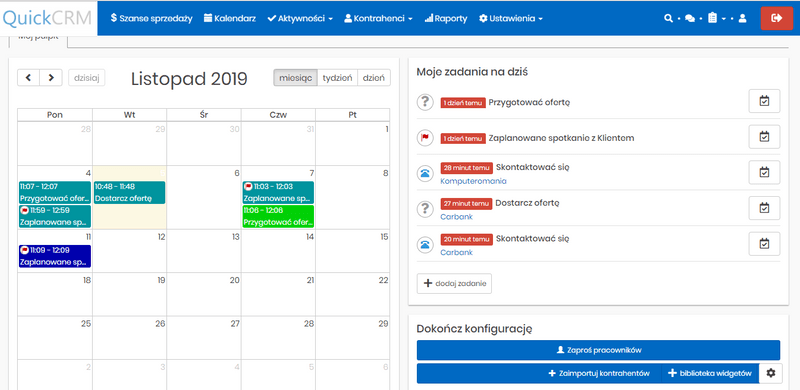The width and height of the screenshot is (800, 390).
Task: Click the Pon column header
Action: [55, 115]
